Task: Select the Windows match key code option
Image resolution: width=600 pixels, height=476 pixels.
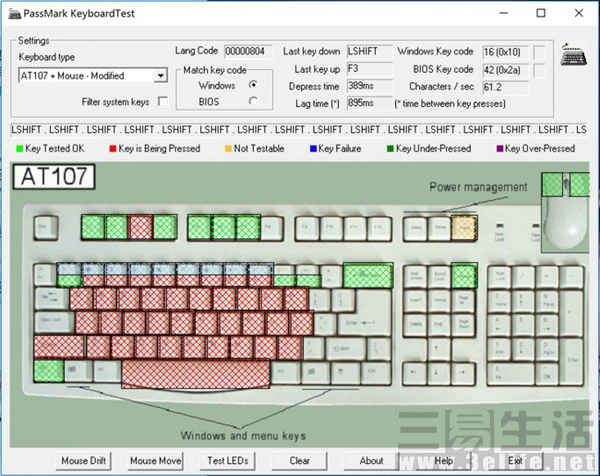Action: 253,84
